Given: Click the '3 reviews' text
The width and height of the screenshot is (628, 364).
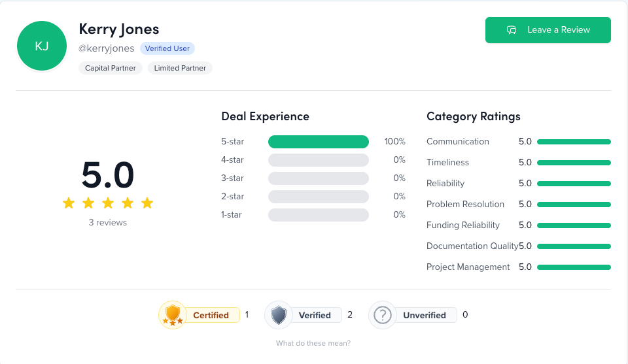Looking at the screenshot, I should pyautogui.click(x=108, y=222).
